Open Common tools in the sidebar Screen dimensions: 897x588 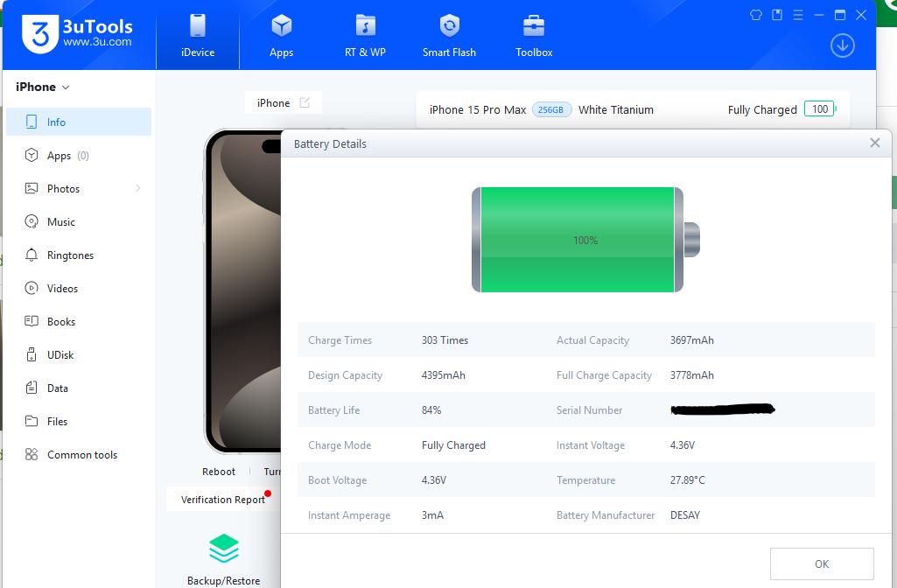pos(79,455)
